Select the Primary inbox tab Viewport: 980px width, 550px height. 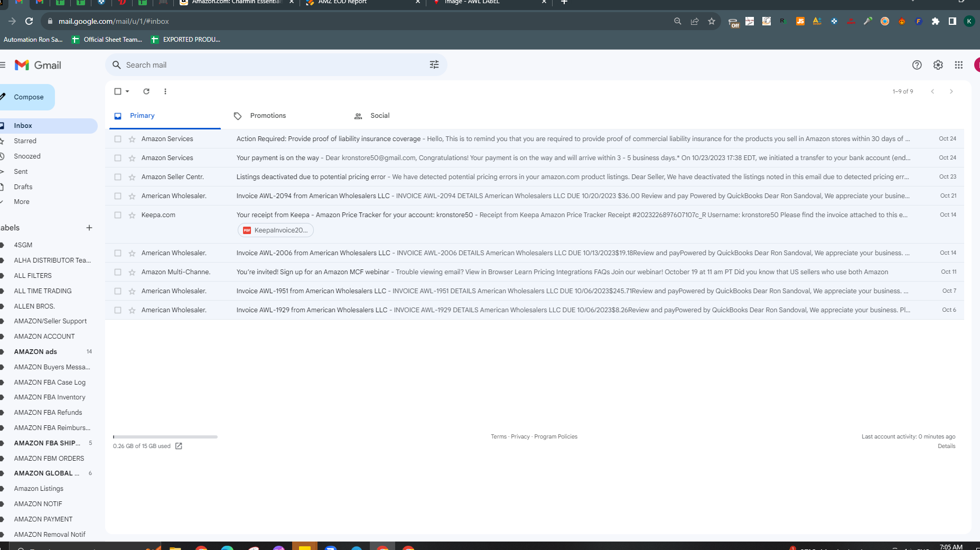tap(165, 116)
